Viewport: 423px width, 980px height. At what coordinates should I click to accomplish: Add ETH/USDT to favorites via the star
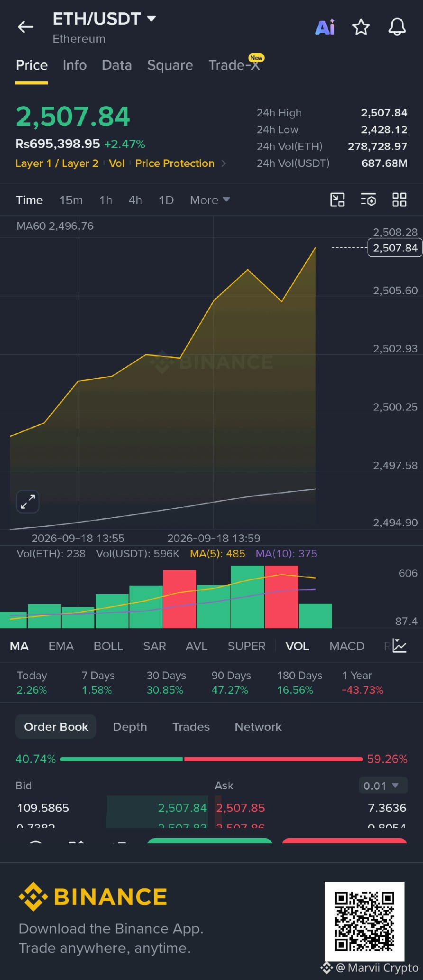pyautogui.click(x=361, y=27)
